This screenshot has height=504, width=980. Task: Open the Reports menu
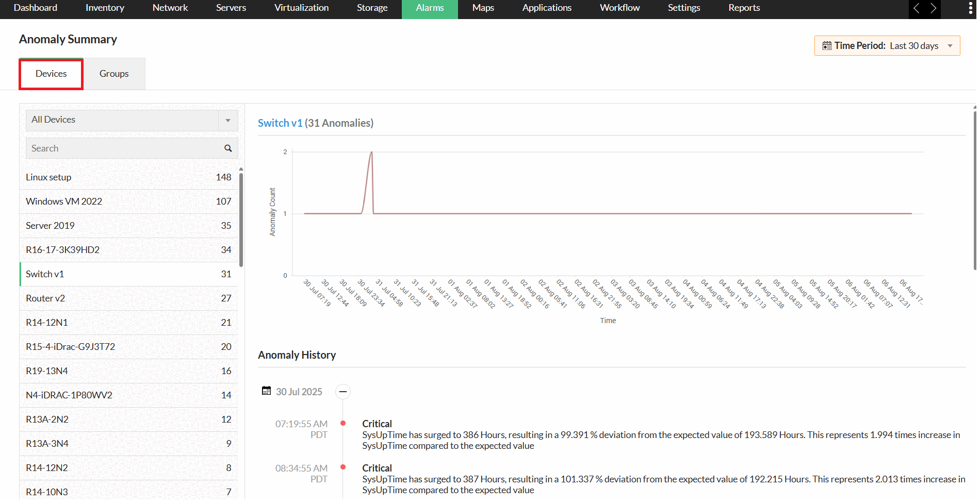(744, 8)
